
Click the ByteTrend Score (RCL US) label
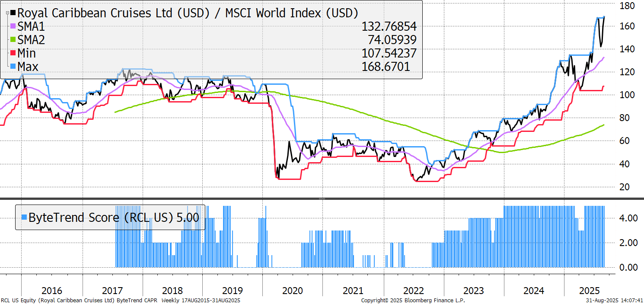pyautogui.click(x=101, y=217)
